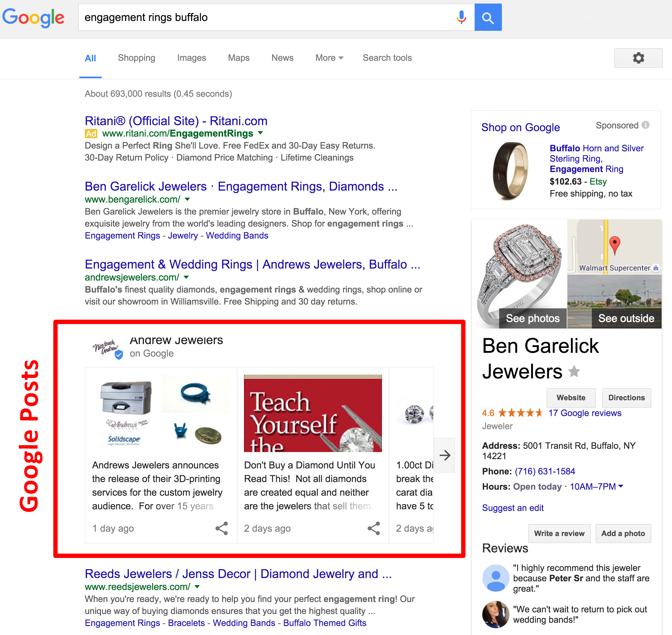The image size is (672, 635).
Task: Click Buffalo Themed Gifts sitelink
Action: [324, 623]
